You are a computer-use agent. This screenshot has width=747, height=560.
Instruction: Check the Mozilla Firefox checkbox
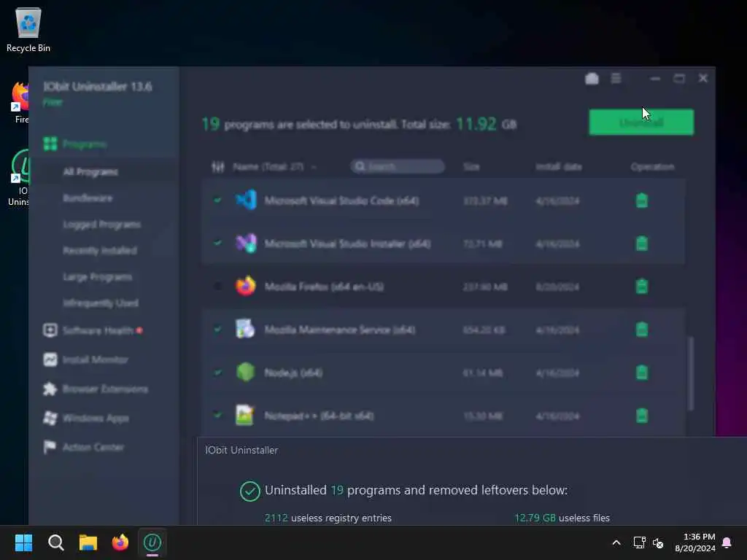(x=217, y=286)
